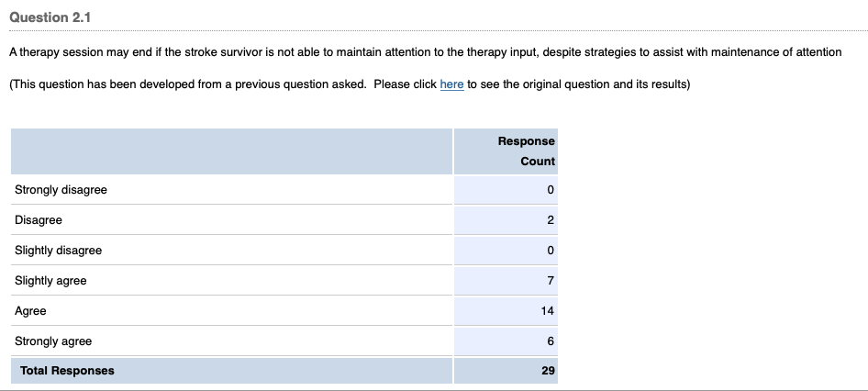Select the 'Slightly disagree' row label
The width and height of the screenshot is (868, 391).
pos(58,251)
